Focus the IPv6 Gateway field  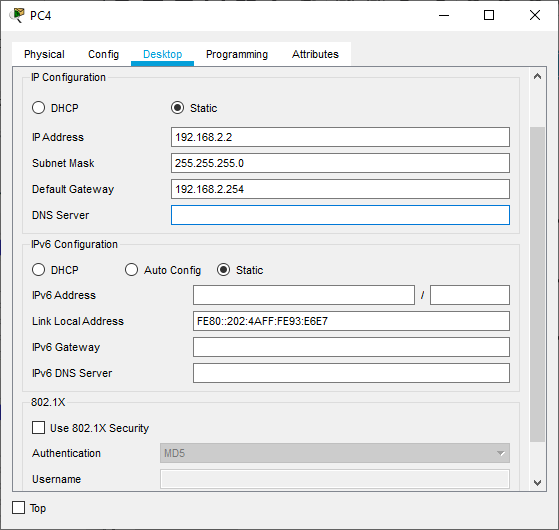[x=351, y=347]
